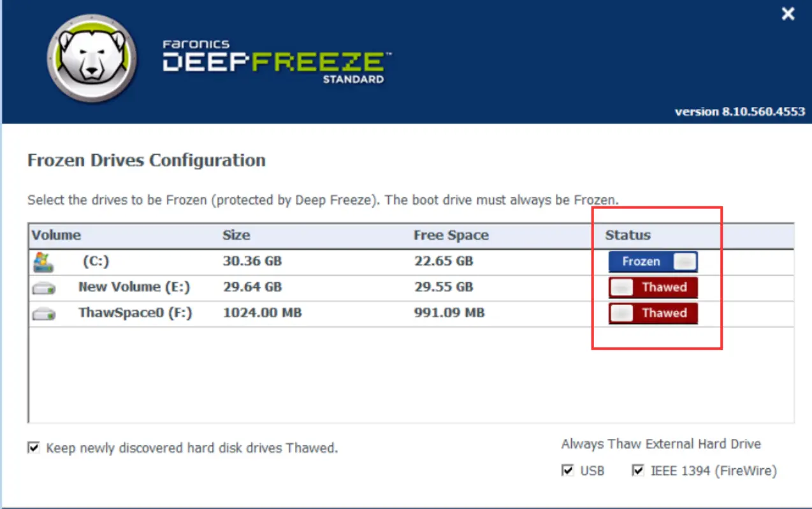Click the Size column header
The image size is (812, 509).
coord(236,235)
